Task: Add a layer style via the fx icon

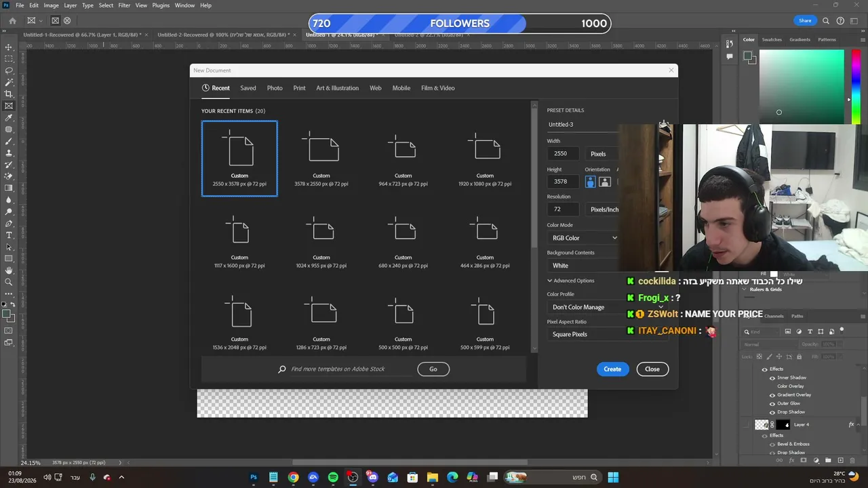Action: click(791, 460)
